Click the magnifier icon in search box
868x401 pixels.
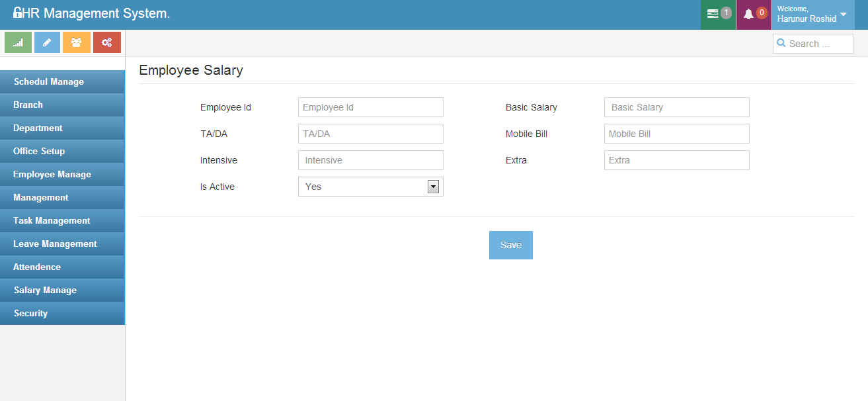(x=781, y=44)
